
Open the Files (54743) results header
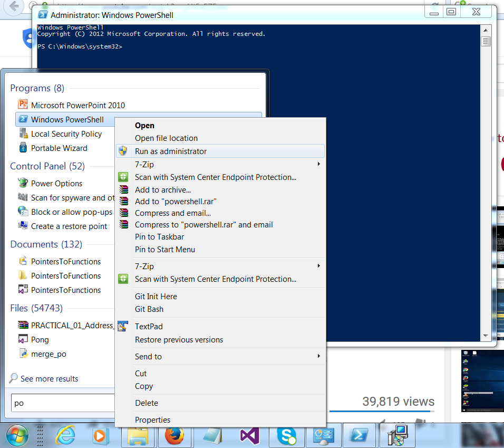click(36, 308)
